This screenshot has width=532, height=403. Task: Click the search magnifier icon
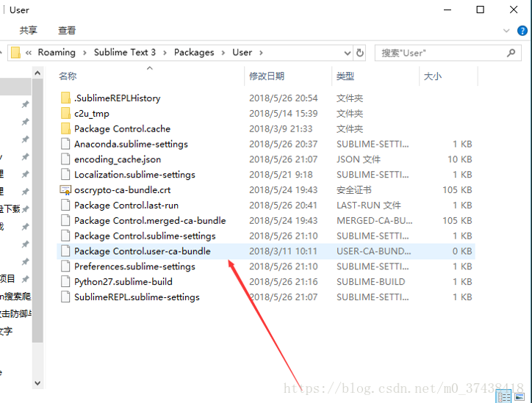(x=511, y=53)
